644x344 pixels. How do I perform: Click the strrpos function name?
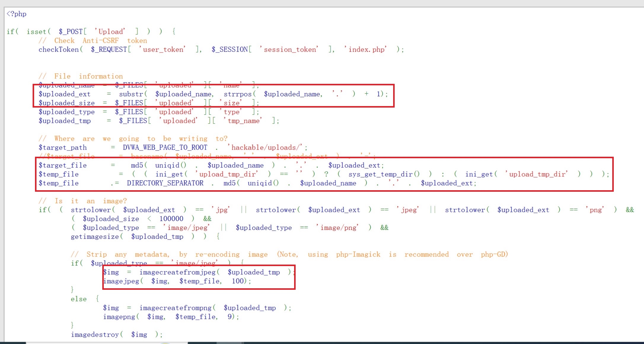(x=237, y=94)
